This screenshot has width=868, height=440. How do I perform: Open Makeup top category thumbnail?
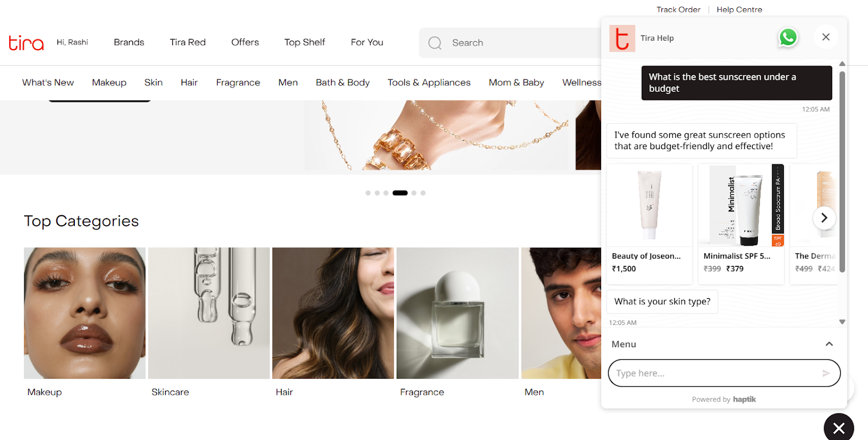85,313
